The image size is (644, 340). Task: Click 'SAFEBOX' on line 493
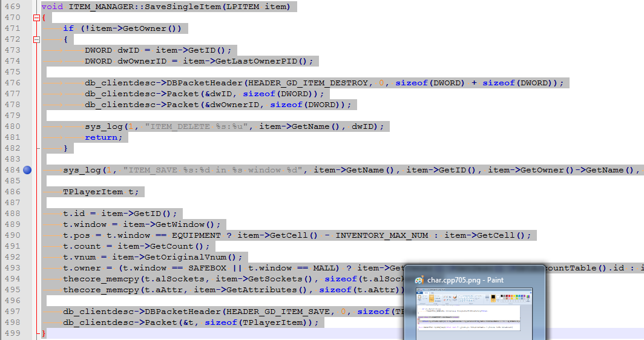pos(207,268)
